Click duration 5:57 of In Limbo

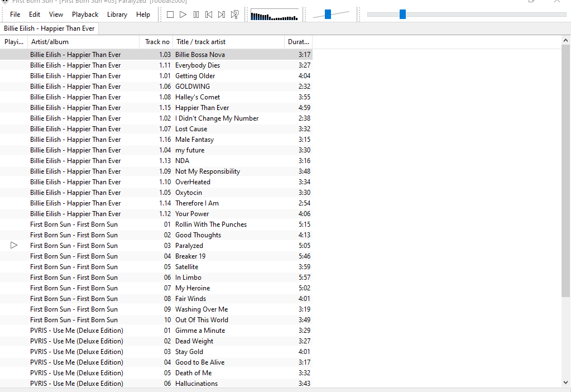click(304, 277)
